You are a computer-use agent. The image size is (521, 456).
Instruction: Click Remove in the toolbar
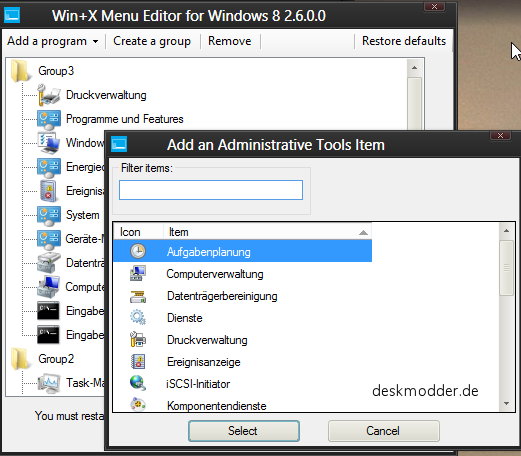tap(230, 41)
